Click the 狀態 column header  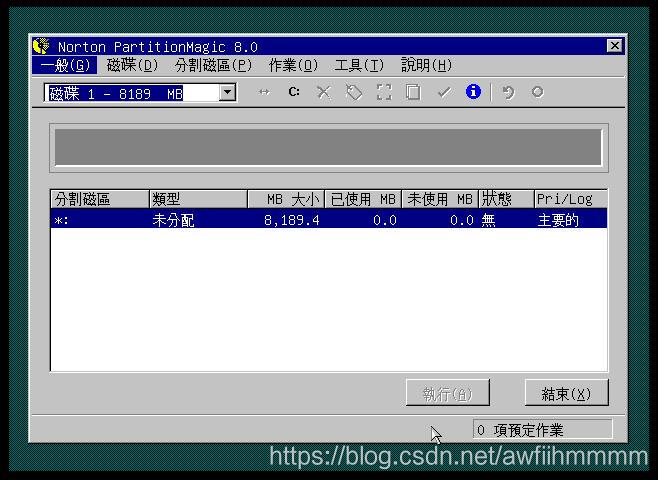(506, 199)
